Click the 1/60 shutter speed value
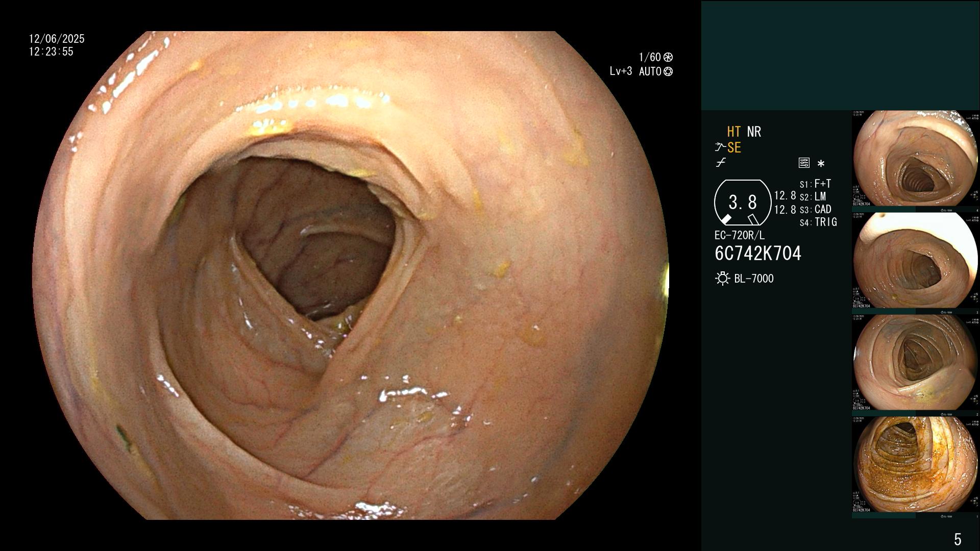980x551 pixels. pyautogui.click(x=650, y=57)
